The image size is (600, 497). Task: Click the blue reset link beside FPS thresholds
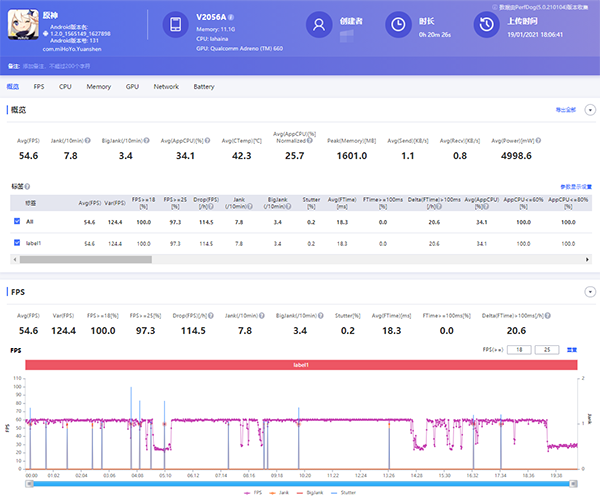[x=573, y=350]
